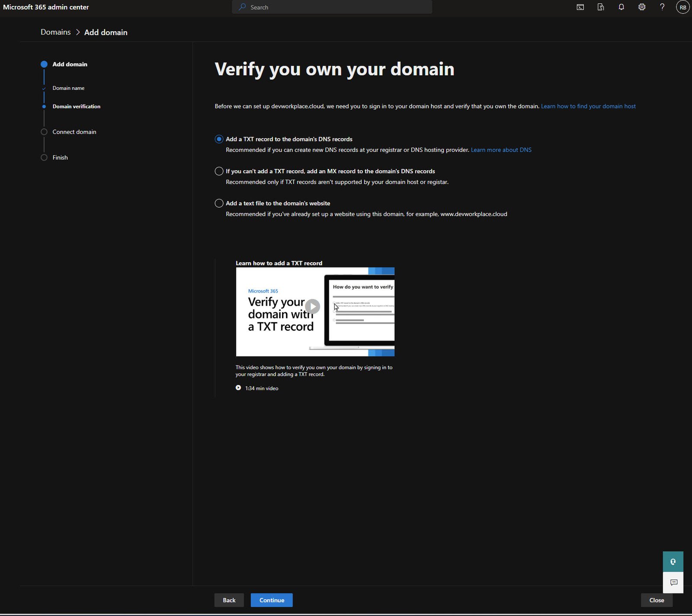Click the Back button
This screenshot has height=616, width=692.
(229, 600)
